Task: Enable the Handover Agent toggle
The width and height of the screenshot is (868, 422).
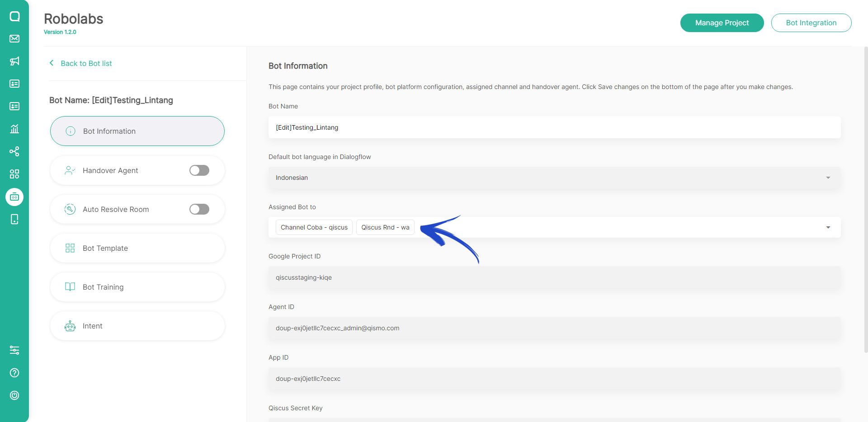Action: click(199, 170)
